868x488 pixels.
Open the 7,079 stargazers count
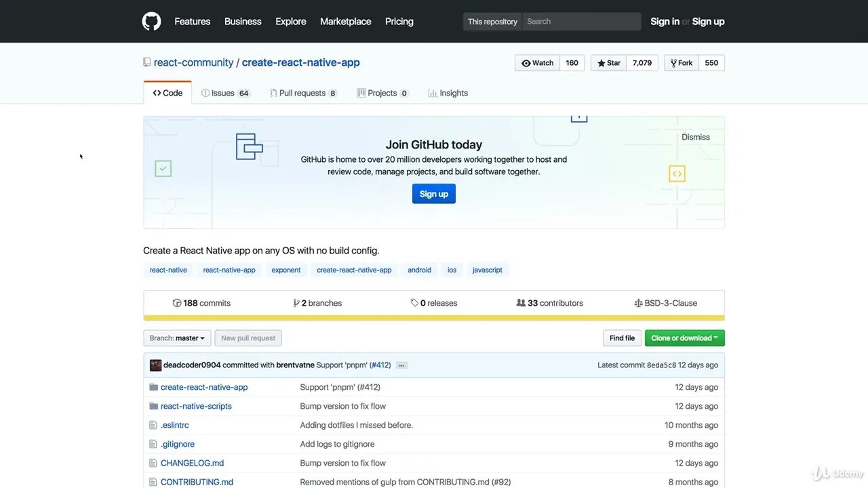642,63
